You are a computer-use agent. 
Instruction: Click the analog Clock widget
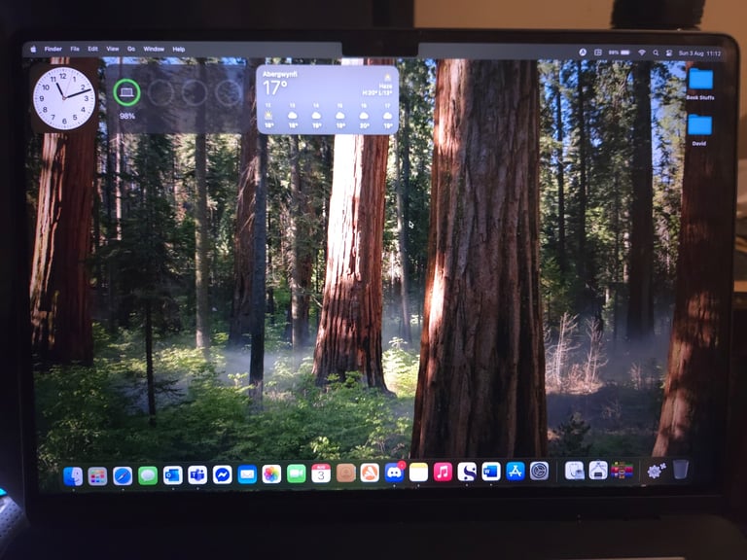pos(64,98)
